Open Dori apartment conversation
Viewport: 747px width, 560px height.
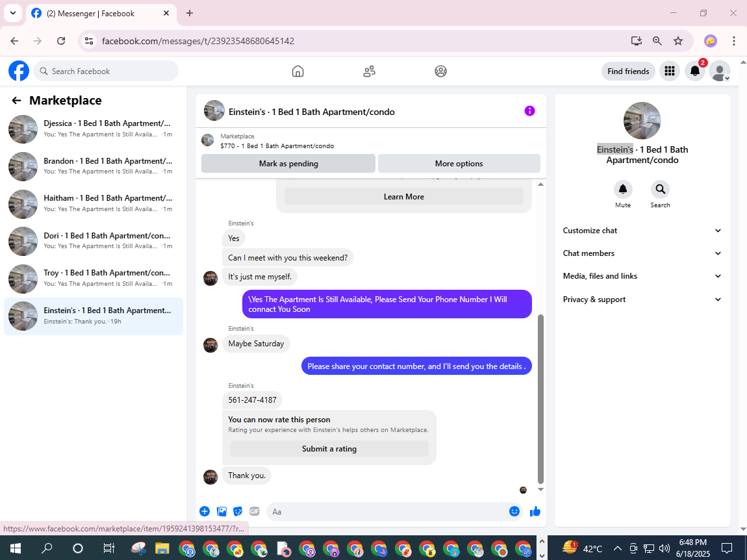pos(94,241)
